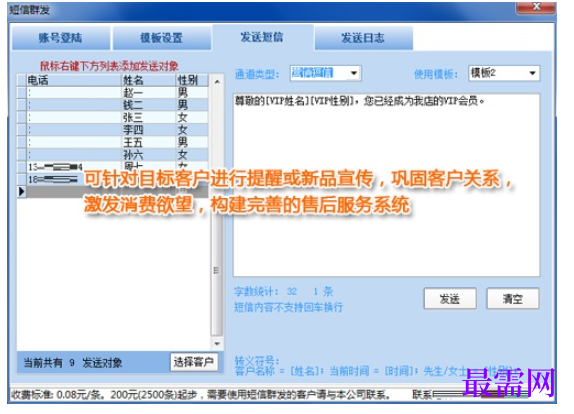Viewport: 574px width, 414px height.
Task: Click the 当前共有 9 发送对象 status text
Action: tap(73, 363)
